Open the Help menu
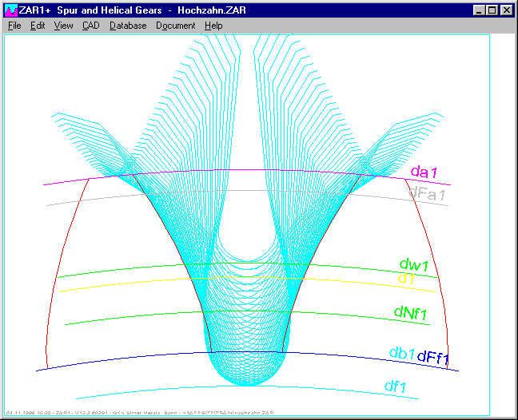The image size is (518, 420). tap(213, 26)
